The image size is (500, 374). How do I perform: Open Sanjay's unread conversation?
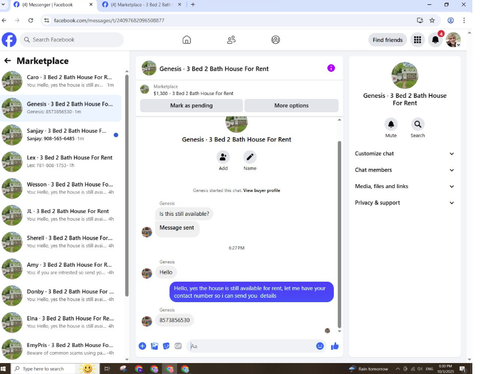click(61, 135)
